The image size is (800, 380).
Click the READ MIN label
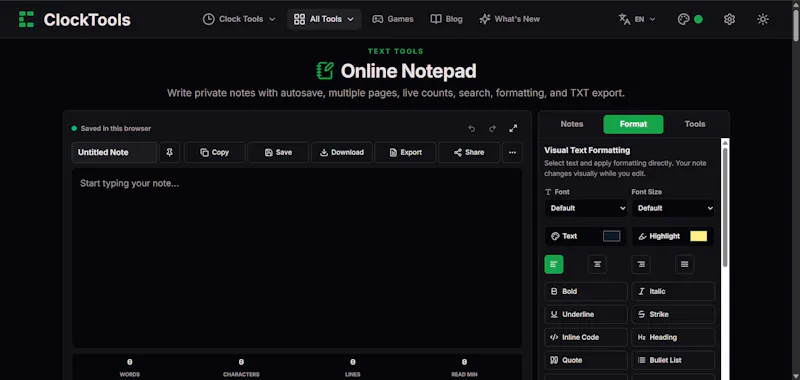pyautogui.click(x=464, y=374)
